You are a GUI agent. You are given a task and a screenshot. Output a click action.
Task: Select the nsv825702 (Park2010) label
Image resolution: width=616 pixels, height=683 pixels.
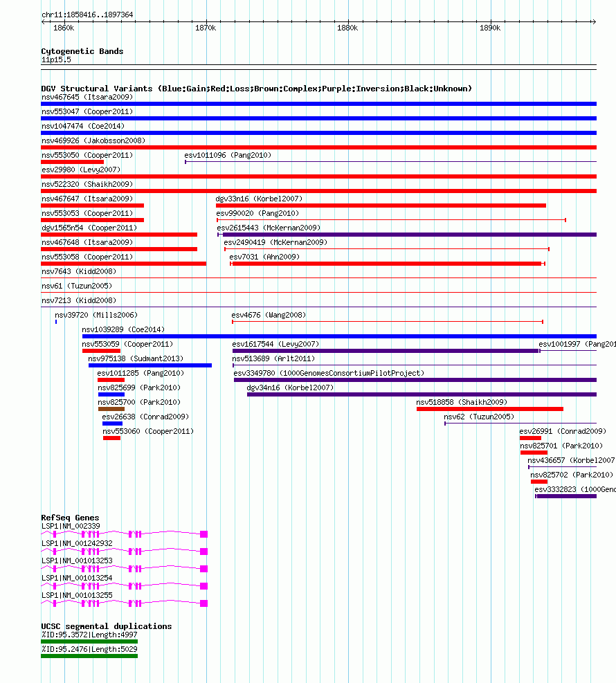(x=572, y=475)
